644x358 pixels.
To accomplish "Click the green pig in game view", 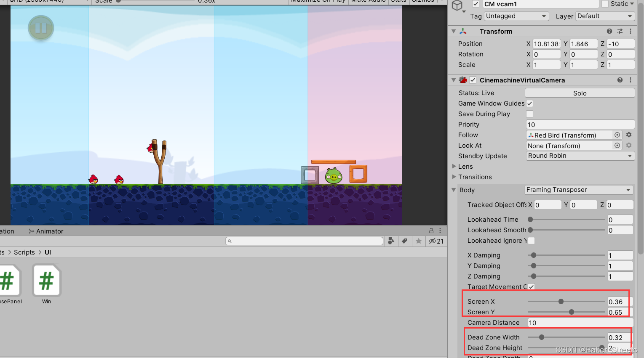I will point(334,175).
